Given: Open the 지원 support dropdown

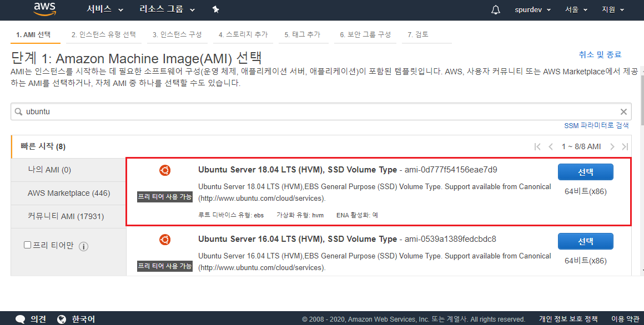Looking at the screenshot, I should click(x=613, y=9).
